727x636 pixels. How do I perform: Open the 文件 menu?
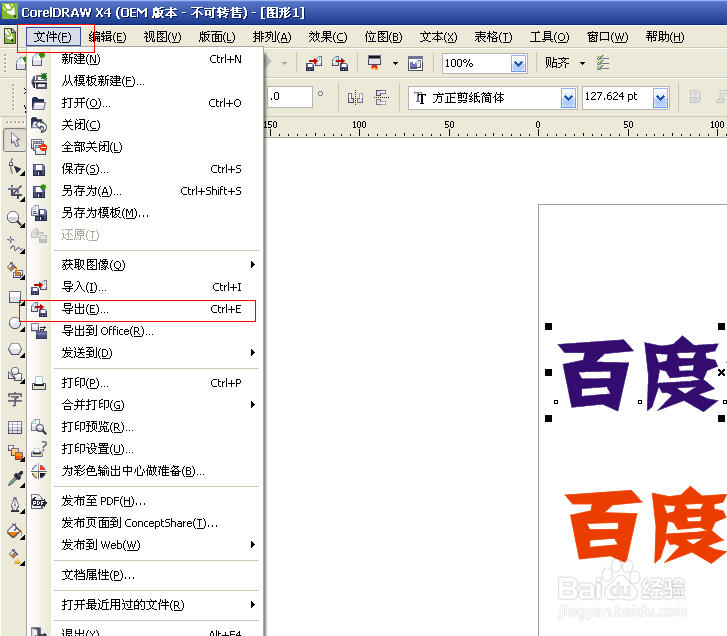click(53, 37)
